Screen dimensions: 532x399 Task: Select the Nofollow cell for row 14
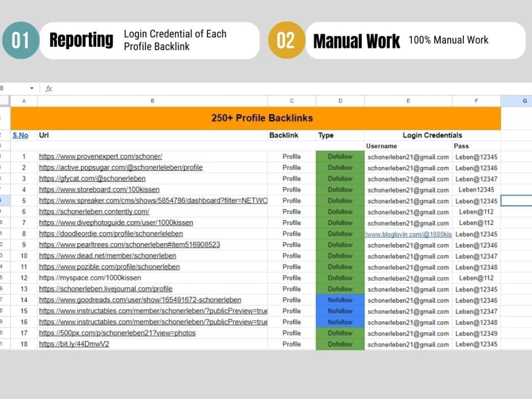tap(340, 300)
